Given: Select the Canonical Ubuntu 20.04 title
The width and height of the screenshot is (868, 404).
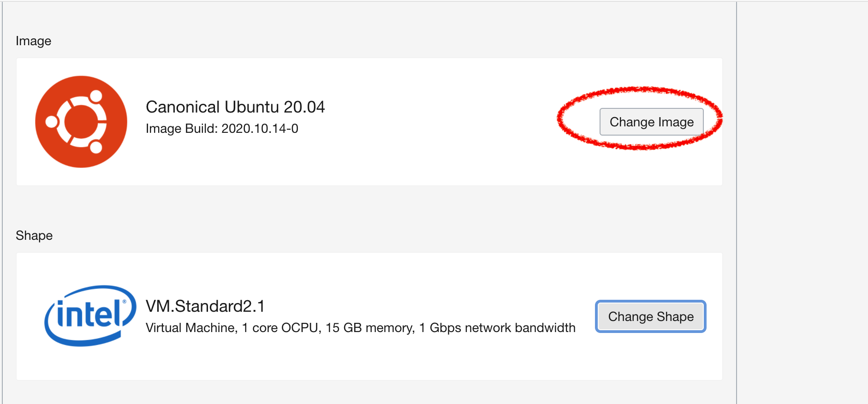Looking at the screenshot, I should (x=235, y=107).
